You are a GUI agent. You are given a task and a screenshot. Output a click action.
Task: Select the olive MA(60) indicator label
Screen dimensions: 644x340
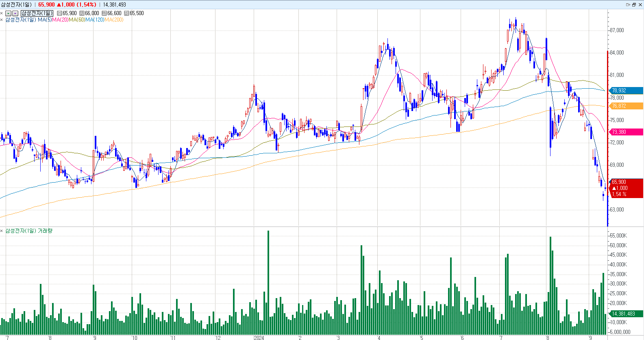point(77,20)
